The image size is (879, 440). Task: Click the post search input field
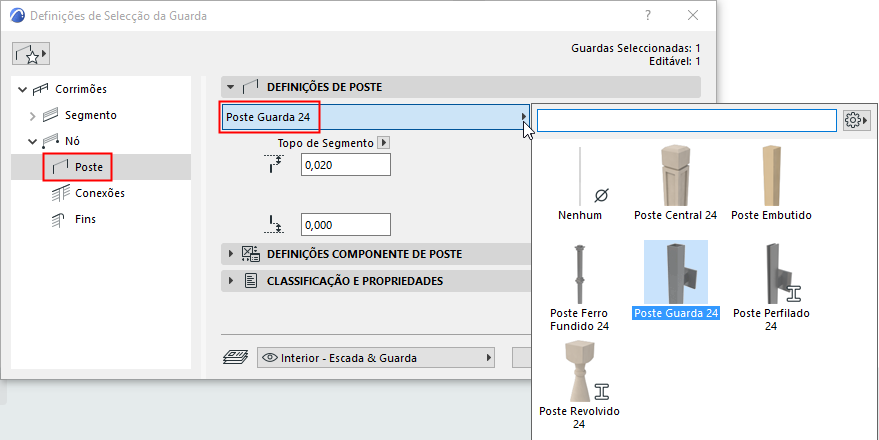[x=686, y=120]
